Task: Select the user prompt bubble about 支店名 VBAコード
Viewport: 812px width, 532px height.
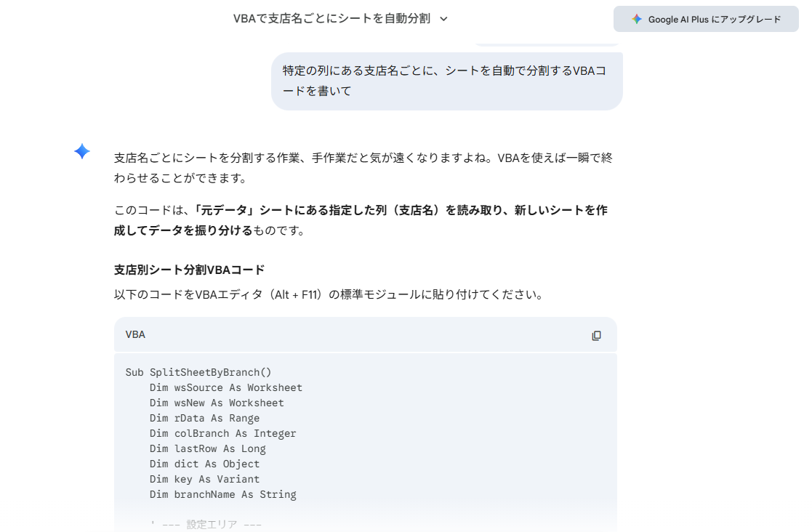Action: pyautogui.click(x=447, y=81)
